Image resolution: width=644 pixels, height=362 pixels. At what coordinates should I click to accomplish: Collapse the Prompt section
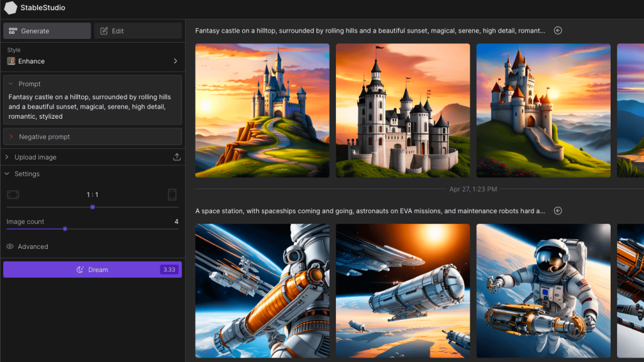[x=11, y=84]
